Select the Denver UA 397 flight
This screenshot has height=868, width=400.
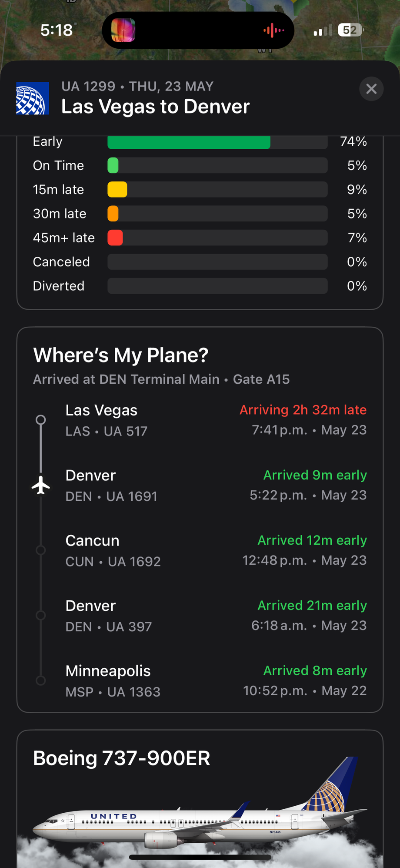200,616
